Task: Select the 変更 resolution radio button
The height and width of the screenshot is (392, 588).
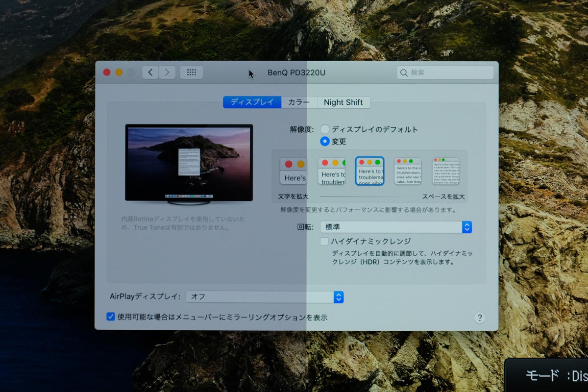Action: click(325, 142)
